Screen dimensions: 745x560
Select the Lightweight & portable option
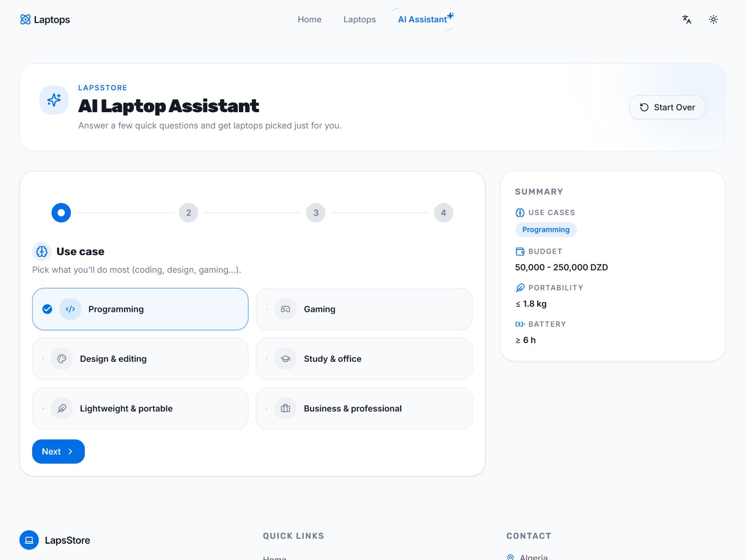(x=140, y=409)
